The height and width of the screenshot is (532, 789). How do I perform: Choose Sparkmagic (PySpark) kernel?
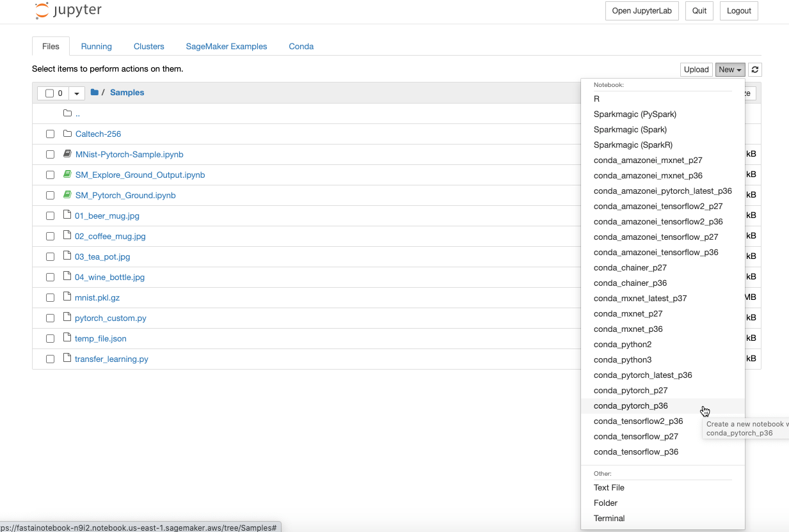[663, 114]
